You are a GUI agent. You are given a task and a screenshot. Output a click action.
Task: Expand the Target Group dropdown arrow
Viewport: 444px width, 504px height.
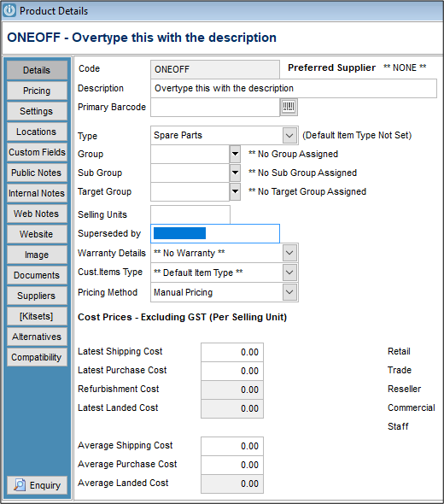pos(235,191)
